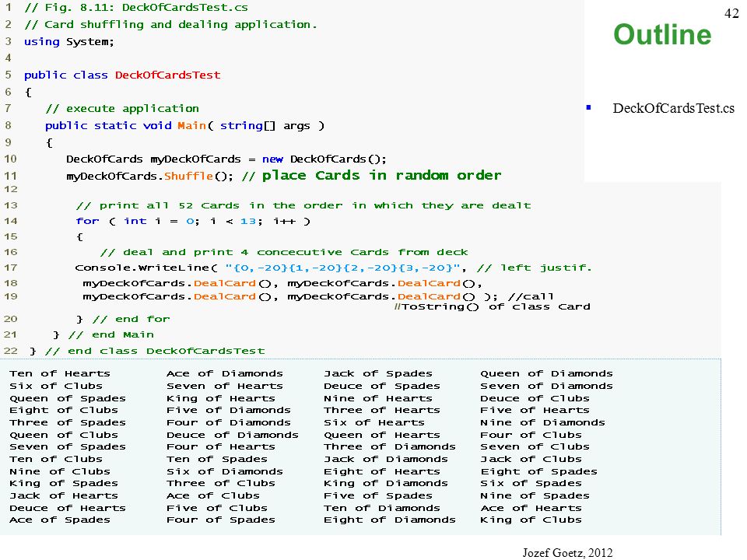Click output 'Three of Clubs'
This screenshot has width=747, height=560.
(220, 483)
